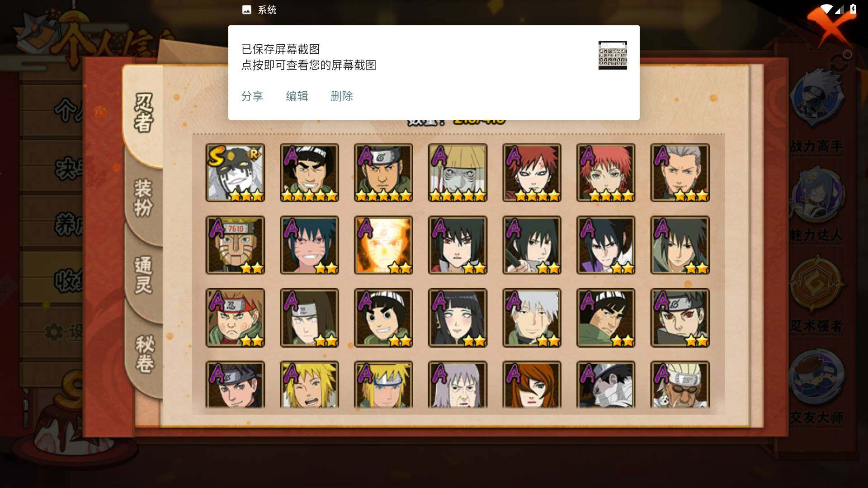
Task: Switch to the 通灵 tab
Action: pyautogui.click(x=144, y=276)
